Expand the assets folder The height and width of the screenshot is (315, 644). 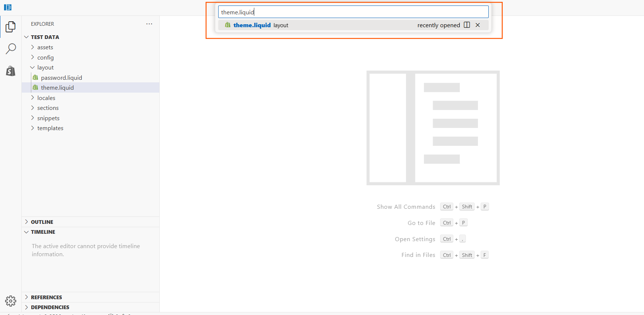click(45, 47)
